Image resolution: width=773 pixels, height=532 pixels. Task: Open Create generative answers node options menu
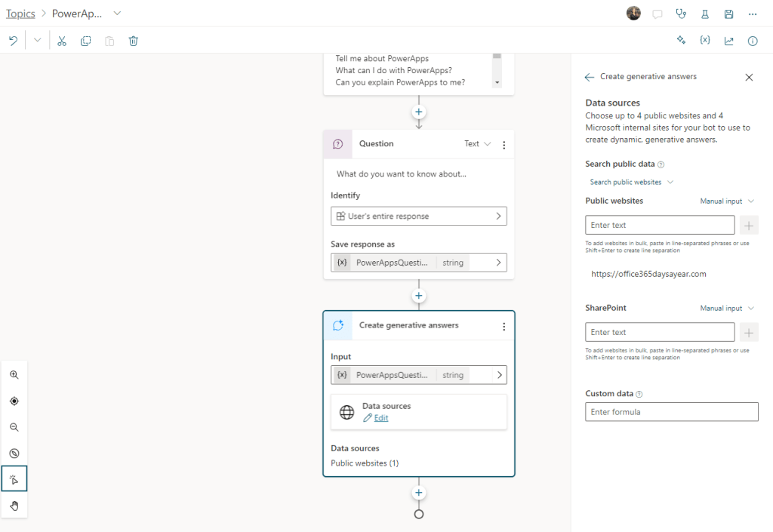tap(504, 326)
